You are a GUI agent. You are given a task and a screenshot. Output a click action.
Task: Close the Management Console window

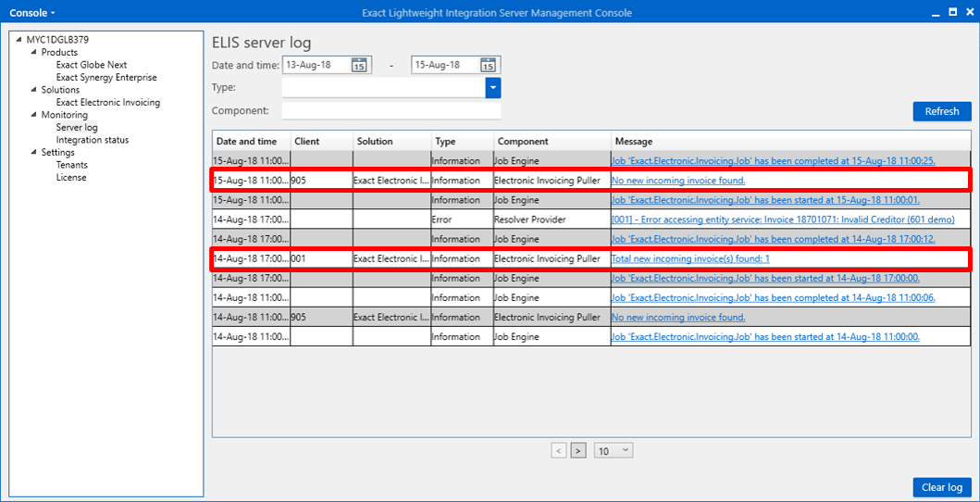tap(970, 12)
